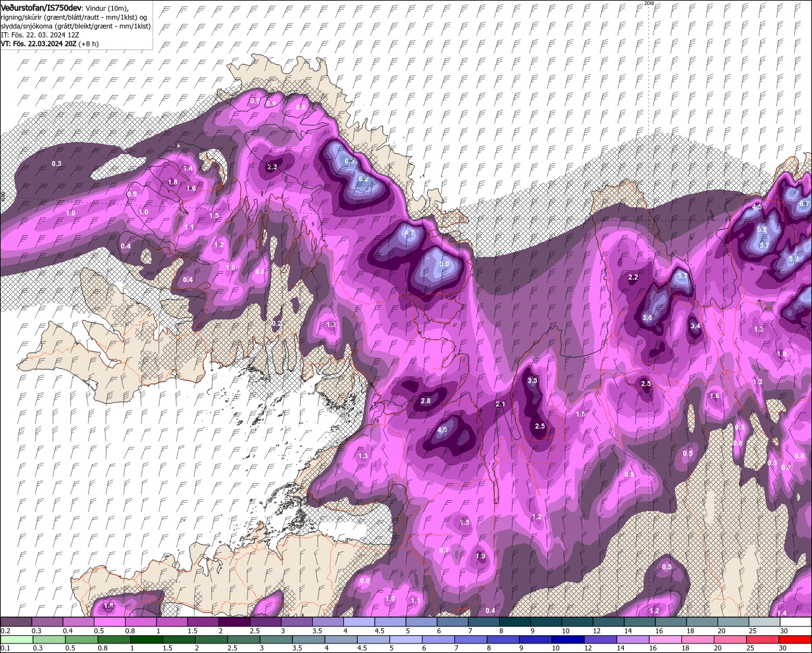The height and width of the screenshot is (653, 812).
Task: Click the '6.5' precipitation value
Action: pyautogui.click(x=763, y=230)
